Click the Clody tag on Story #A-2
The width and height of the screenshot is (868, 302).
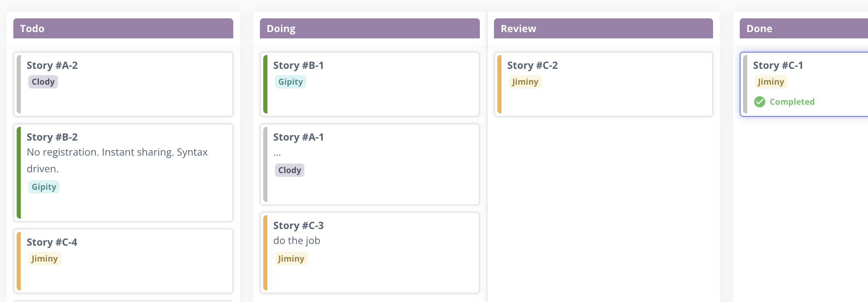[43, 82]
